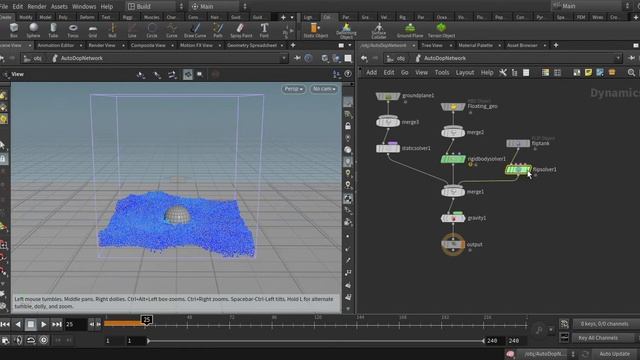The image size is (640, 360).
Task: Switch to the Material Palette tab
Action: click(476, 45)
